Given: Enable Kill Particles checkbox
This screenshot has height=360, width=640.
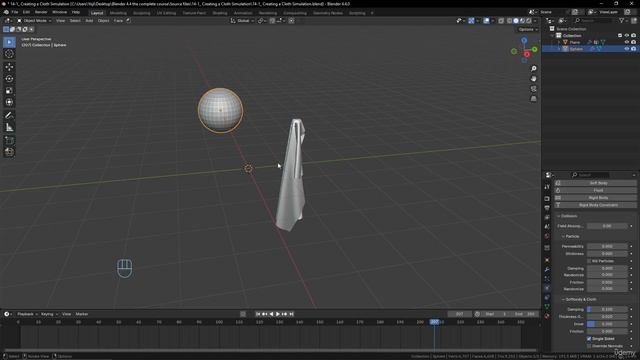Looking at the screenshot, I should point(589,261).
